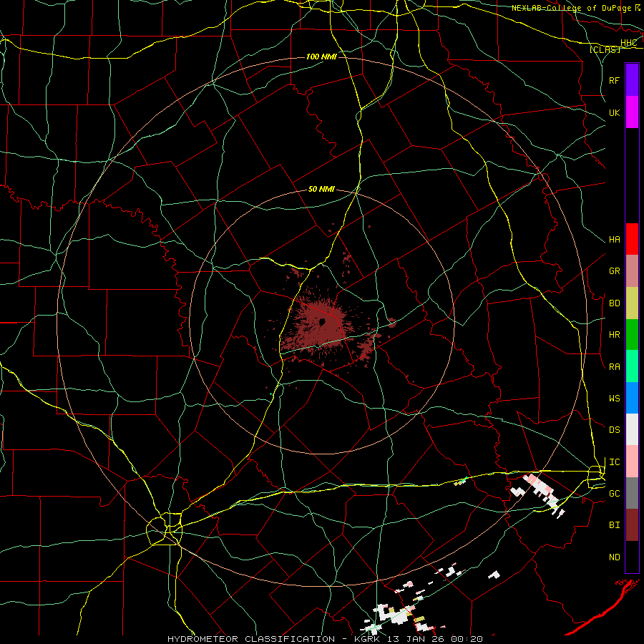Click the UK magenta legend swatch
This screenshot has height=644, width=644.
coord(632,112)
